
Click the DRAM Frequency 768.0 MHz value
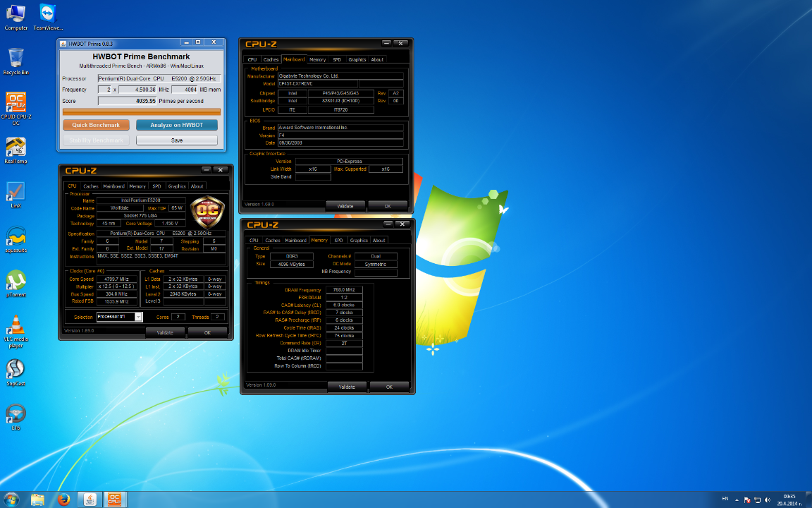[x=344, y=290]
